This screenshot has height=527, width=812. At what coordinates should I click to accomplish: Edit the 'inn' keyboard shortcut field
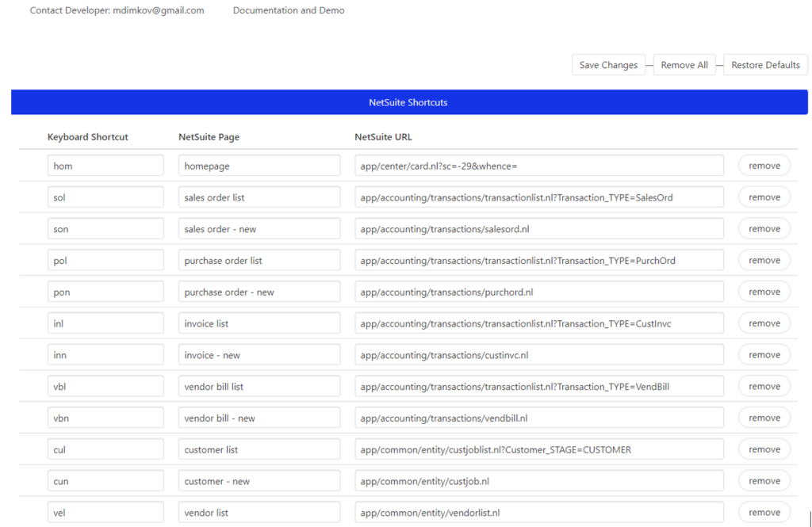[105, 354]
